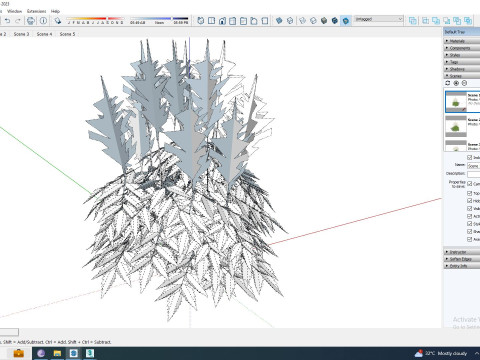Click the Subtract solid tool
This screenshot has width=480, height=360.
click(447, 21)
